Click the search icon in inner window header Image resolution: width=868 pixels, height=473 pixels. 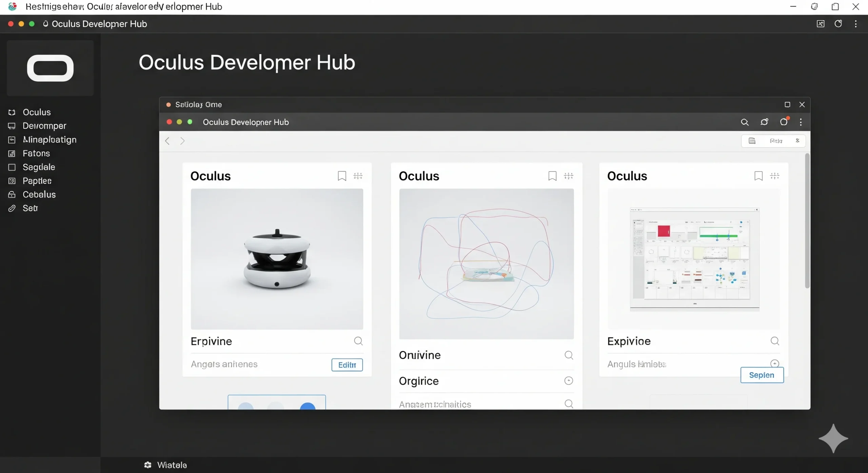coord(745,122)
